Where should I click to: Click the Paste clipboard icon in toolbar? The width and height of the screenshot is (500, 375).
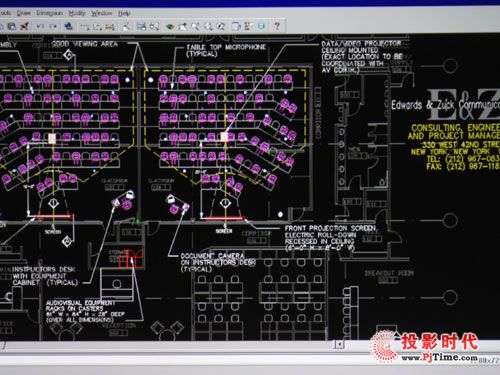tap(12, 26)
